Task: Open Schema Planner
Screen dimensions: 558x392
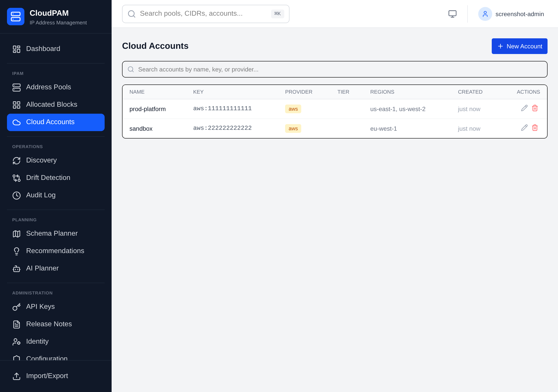Action: click(x=56, y=234)
